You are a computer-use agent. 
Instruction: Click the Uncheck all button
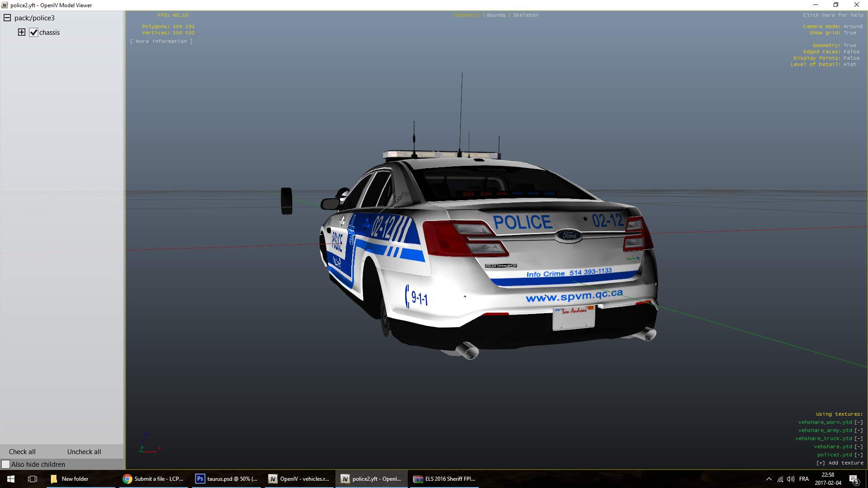[84, 451]
